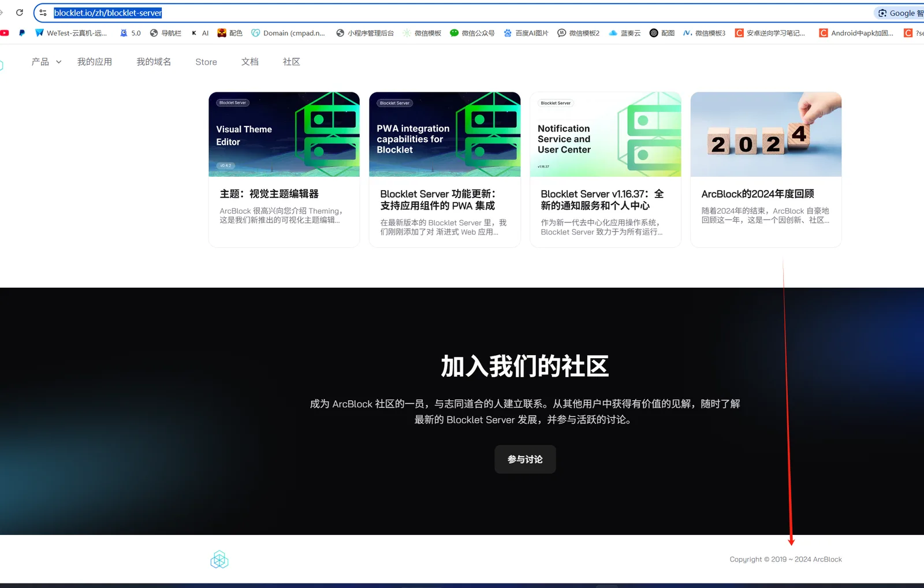
Task: Open the 小程序管理后台 bookmark
Action: pos(365,33)
